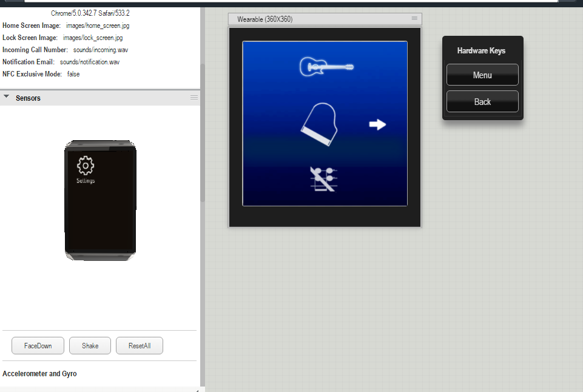The height and width of the screenshot is (392, 583).
Task: Click the images/home_screen.jpg value
Action: (x=98, y=25)
